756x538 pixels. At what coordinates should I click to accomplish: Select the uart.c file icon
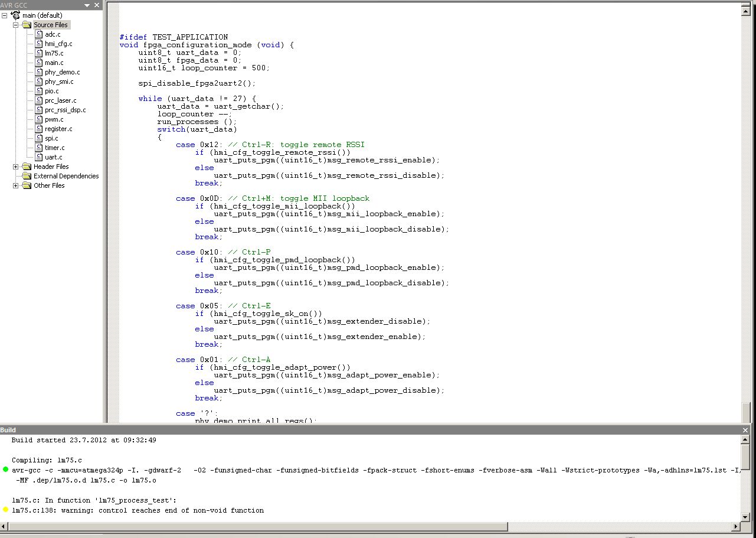[39, 157]
